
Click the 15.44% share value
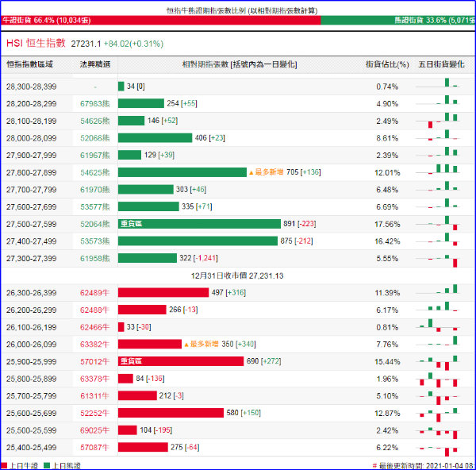(x=387, y=361)
